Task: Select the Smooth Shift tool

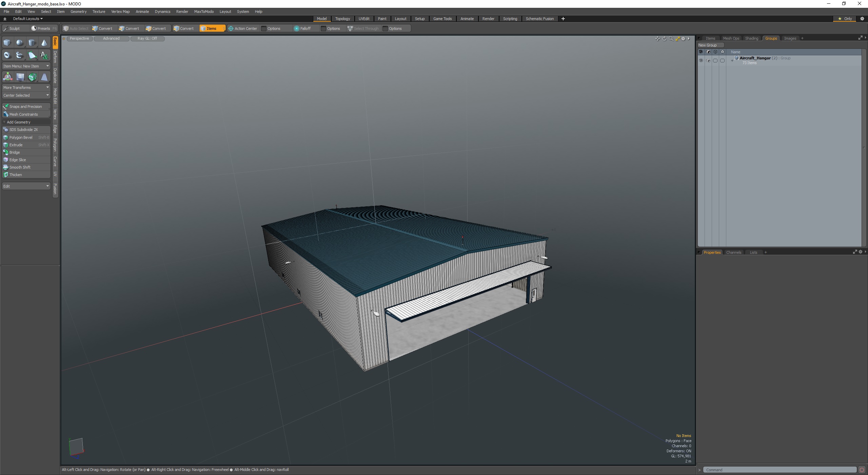Action: click(x=20, y=167)
